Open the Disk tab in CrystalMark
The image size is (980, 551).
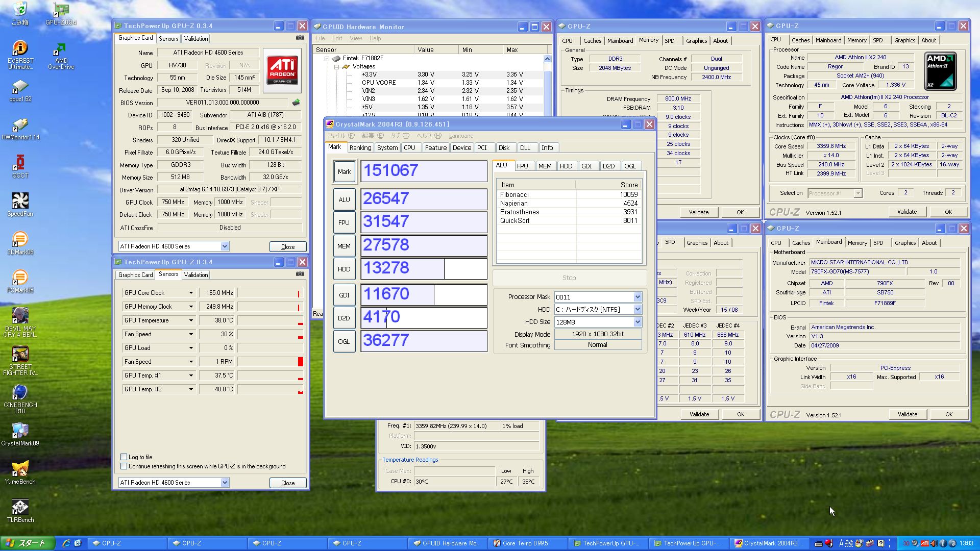[504, 147]
